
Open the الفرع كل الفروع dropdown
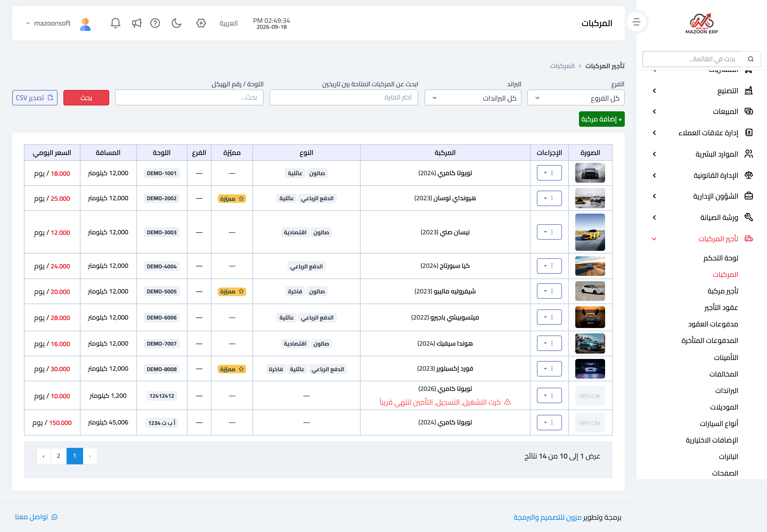576,98
